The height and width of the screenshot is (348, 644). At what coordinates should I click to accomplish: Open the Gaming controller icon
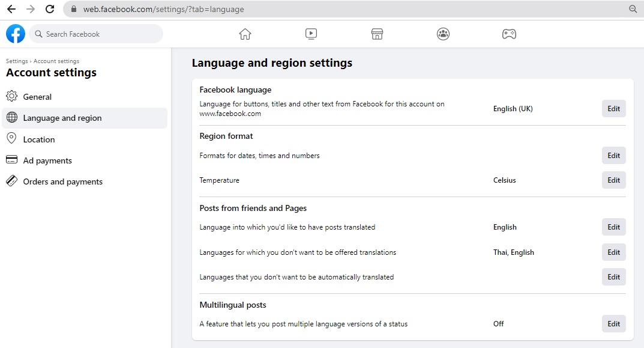(x=509, y=34)
